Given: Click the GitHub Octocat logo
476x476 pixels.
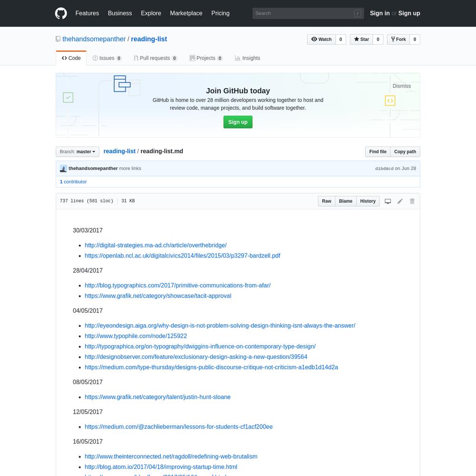Looking at the screenshot, I should [61, 13].
